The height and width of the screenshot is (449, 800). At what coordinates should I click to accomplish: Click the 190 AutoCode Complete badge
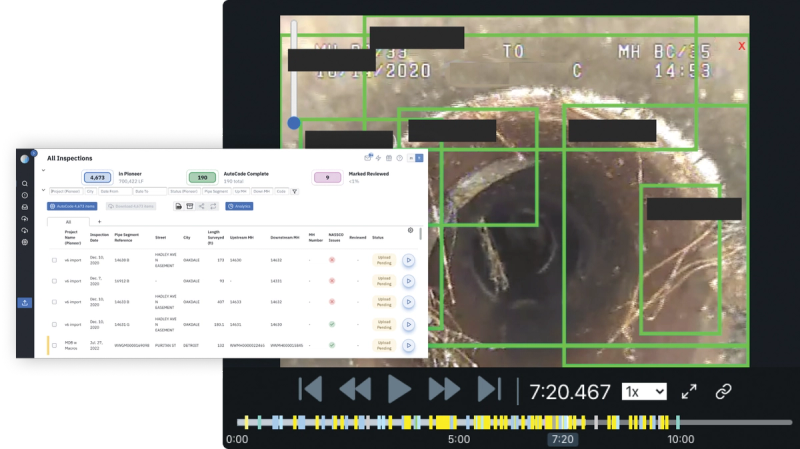202,178
